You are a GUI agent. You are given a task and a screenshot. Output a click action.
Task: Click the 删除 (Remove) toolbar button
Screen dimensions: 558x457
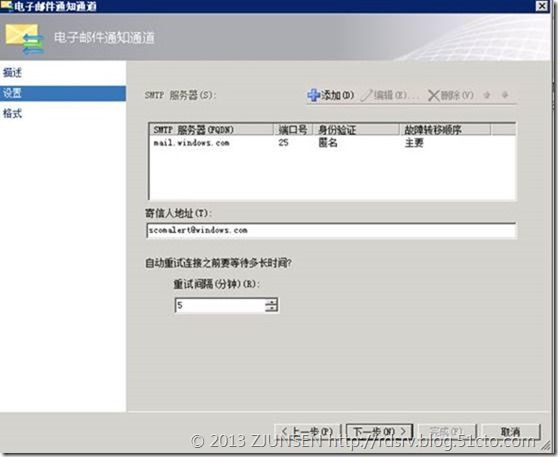coord(451,95)
